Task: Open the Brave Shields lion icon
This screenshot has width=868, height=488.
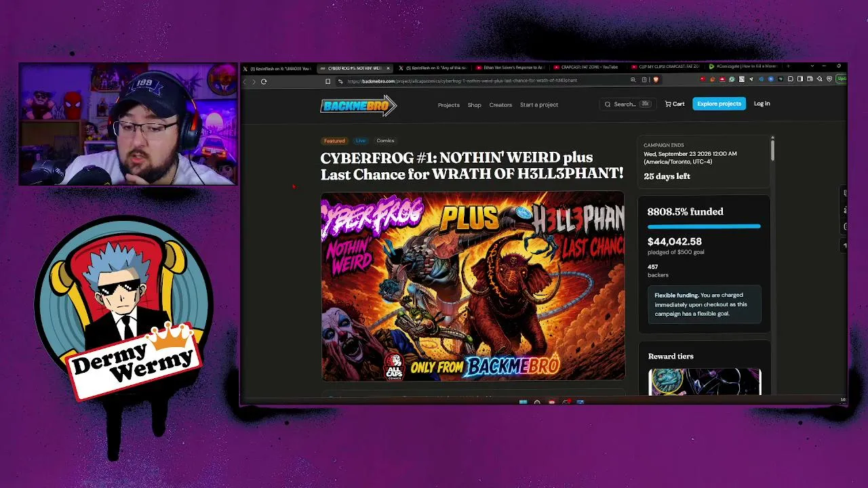Action: [x=656, y=80]
